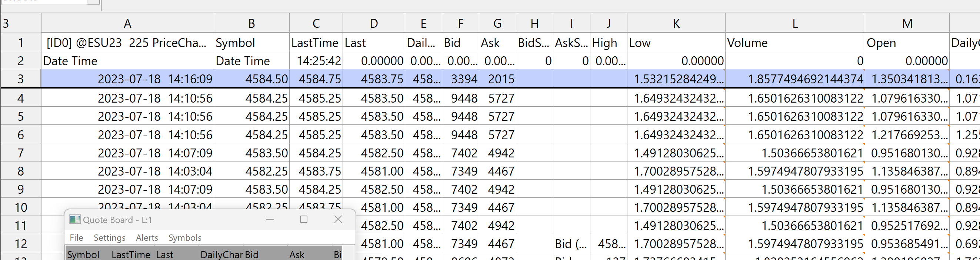The image size is (980, 260).
Task: Click the Volume cell in row 1
Action: [795, 43]
